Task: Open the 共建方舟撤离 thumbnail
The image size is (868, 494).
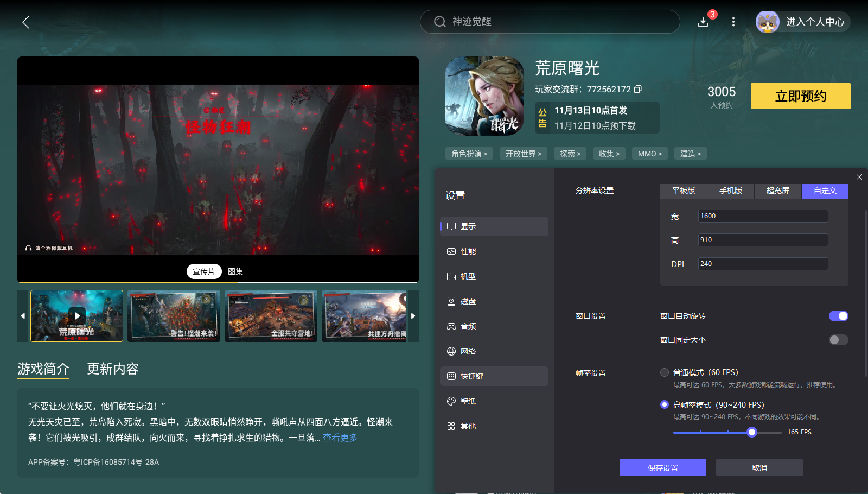Action: coord(364,316)
